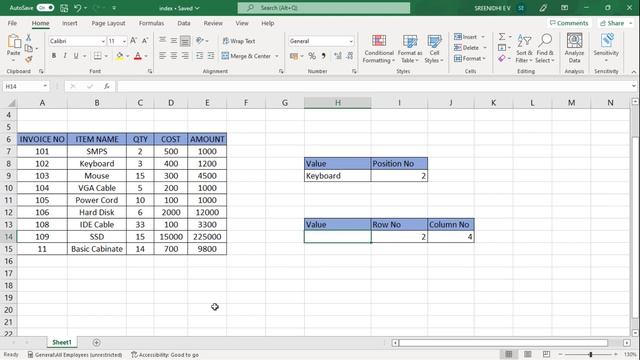The height and width of the screenshot is (360, 640).
Task: Toggle the AutoSave switch
Action: (45, 8)
